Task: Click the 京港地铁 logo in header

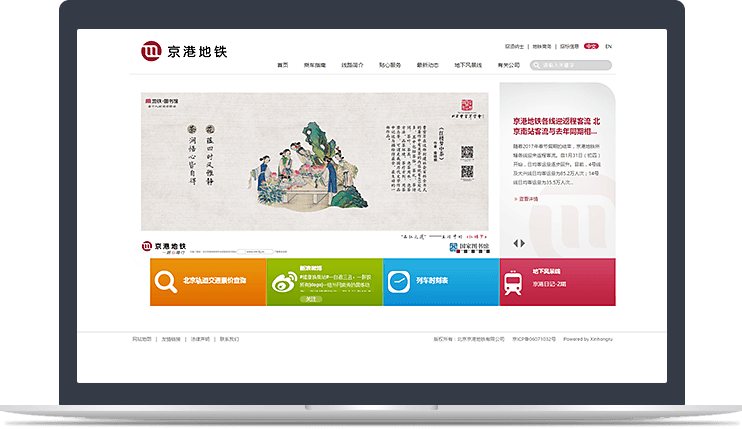Action: tap(184, 51)
